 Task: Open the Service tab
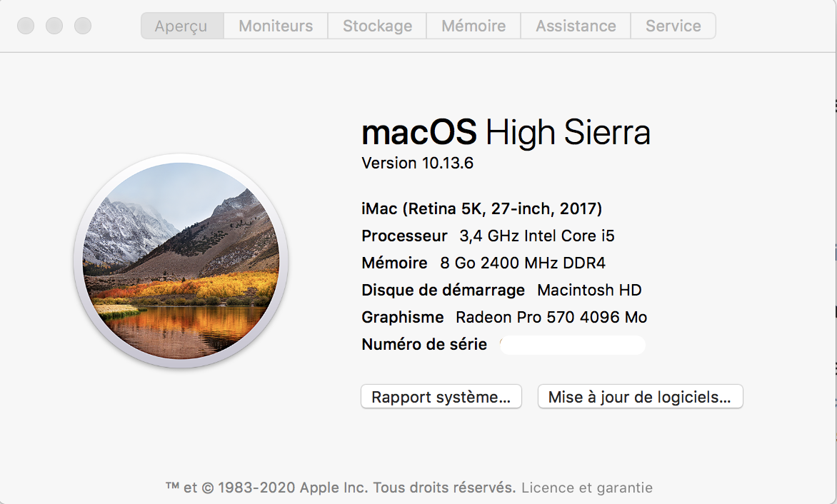(673, 26)
